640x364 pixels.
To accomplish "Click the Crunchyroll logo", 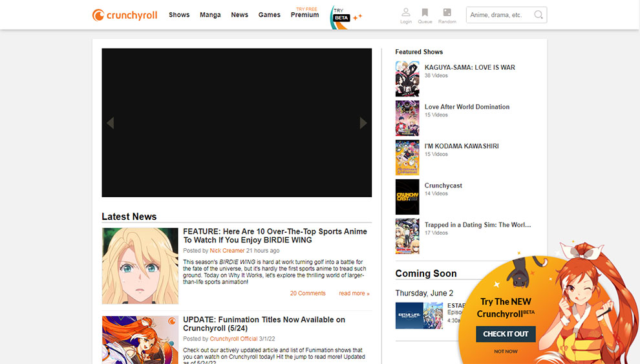I will tap(125, 15).
